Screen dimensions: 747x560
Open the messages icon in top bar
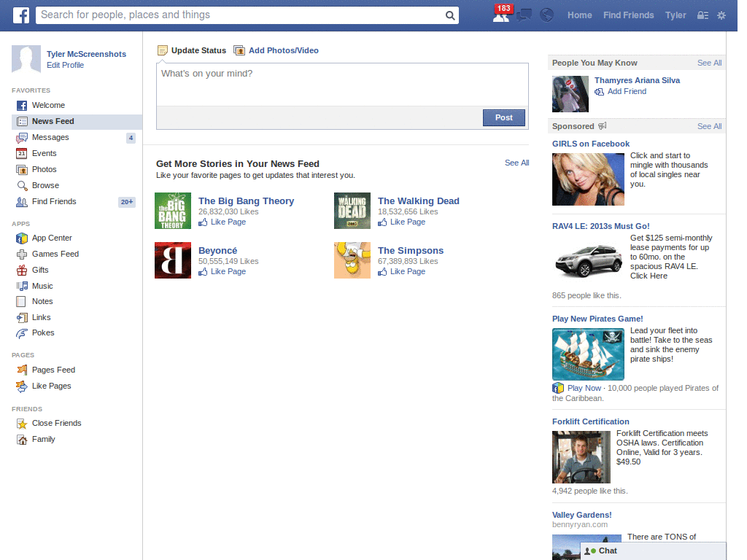tap(523, 15)
